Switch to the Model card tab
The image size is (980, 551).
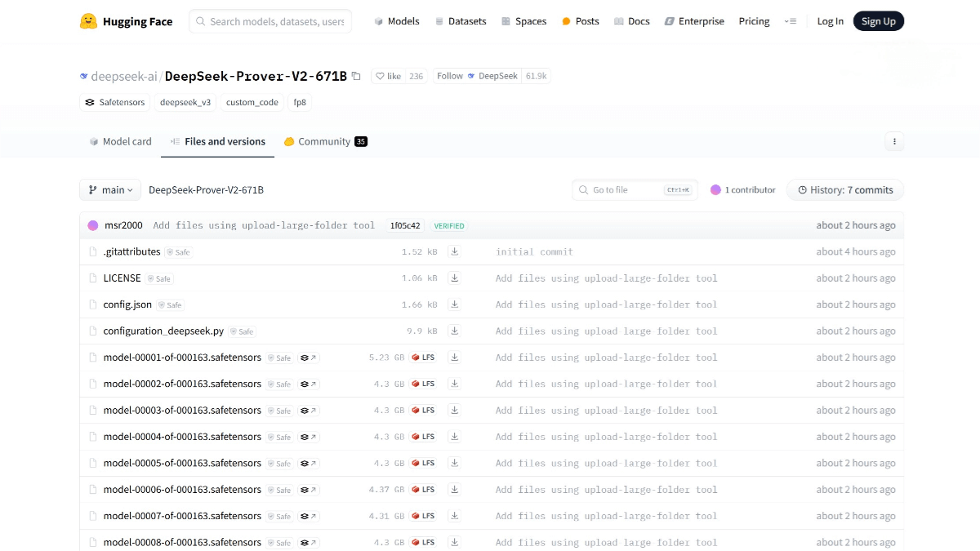pyautogui.click(x=120, y=141)
